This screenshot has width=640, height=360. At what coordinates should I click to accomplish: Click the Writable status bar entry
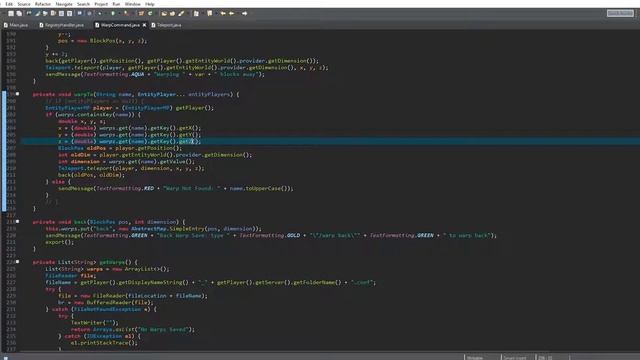coord(475,358)
